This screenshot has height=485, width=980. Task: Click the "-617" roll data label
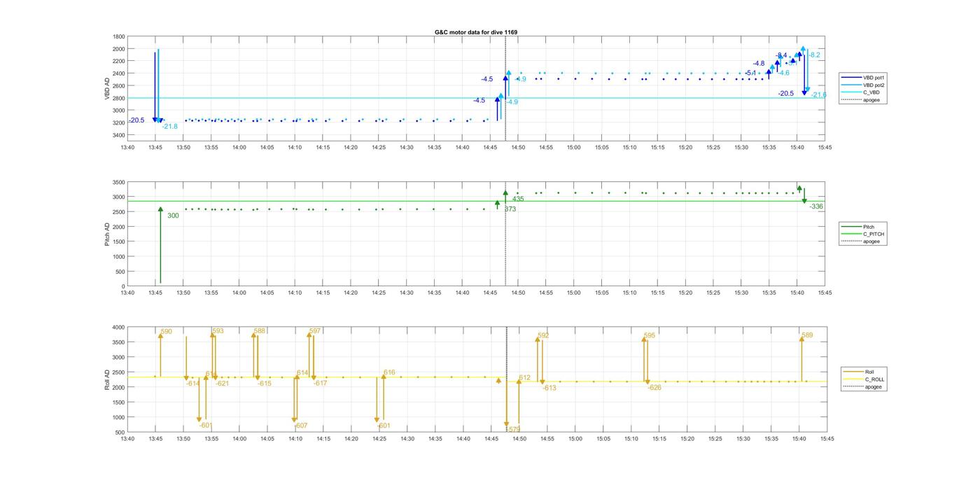[320, 384]
